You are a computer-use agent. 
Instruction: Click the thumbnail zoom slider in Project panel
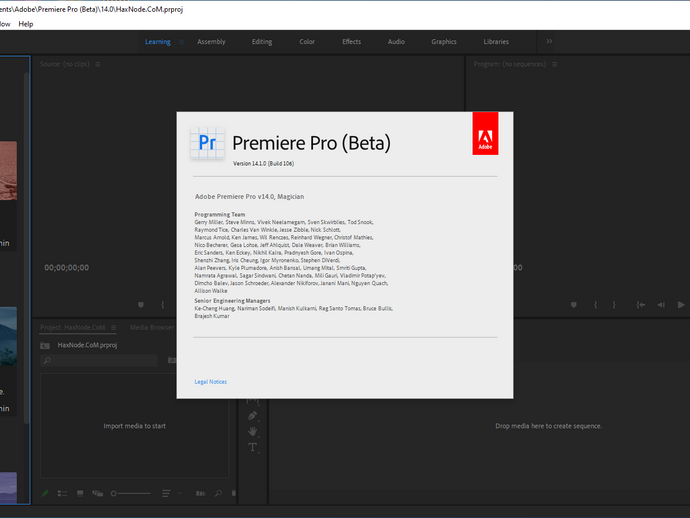click(131, 493)
